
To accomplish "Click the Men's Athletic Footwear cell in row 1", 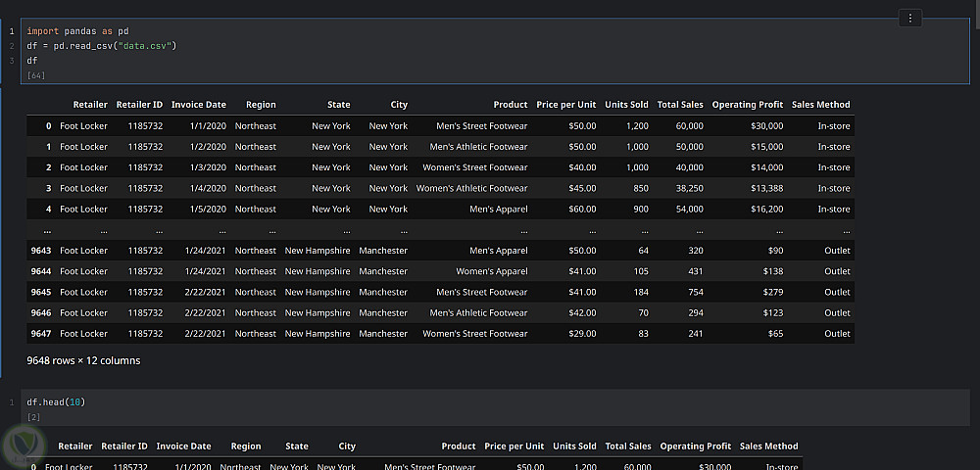I will tap(479, 147).
